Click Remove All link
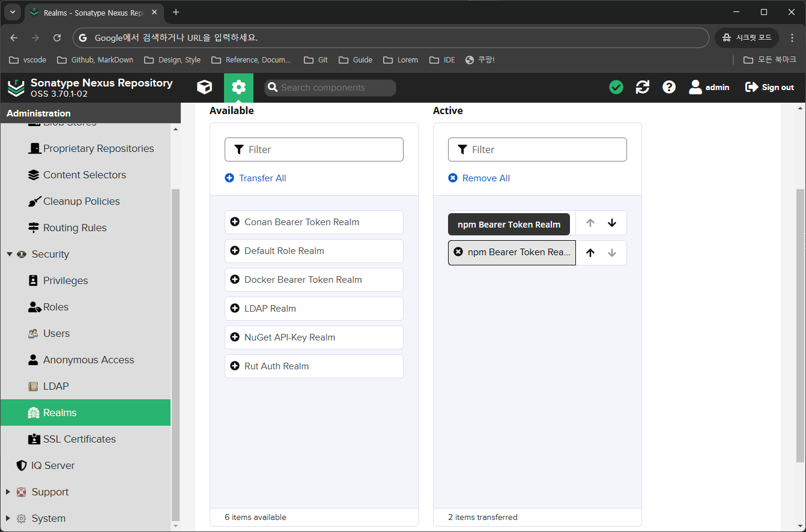Viewport: 806px width, 532px height. 479,178
